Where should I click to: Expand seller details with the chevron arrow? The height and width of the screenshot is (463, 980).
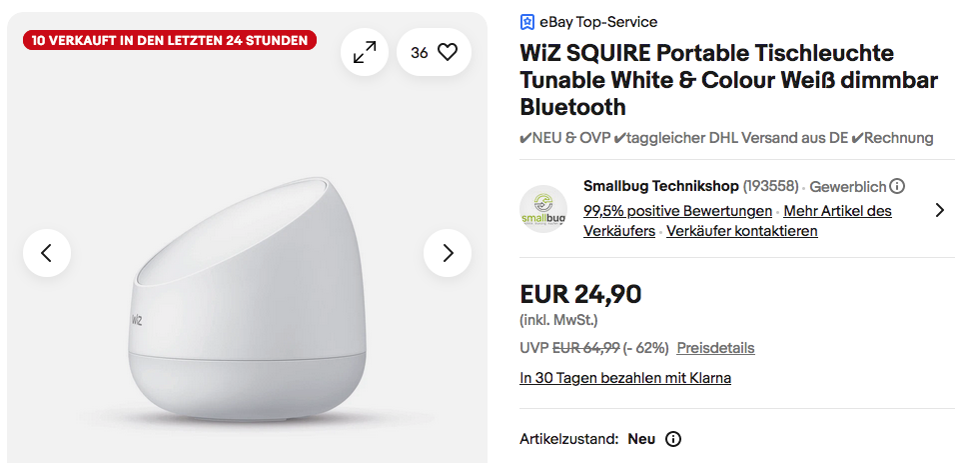coord(939,210)
